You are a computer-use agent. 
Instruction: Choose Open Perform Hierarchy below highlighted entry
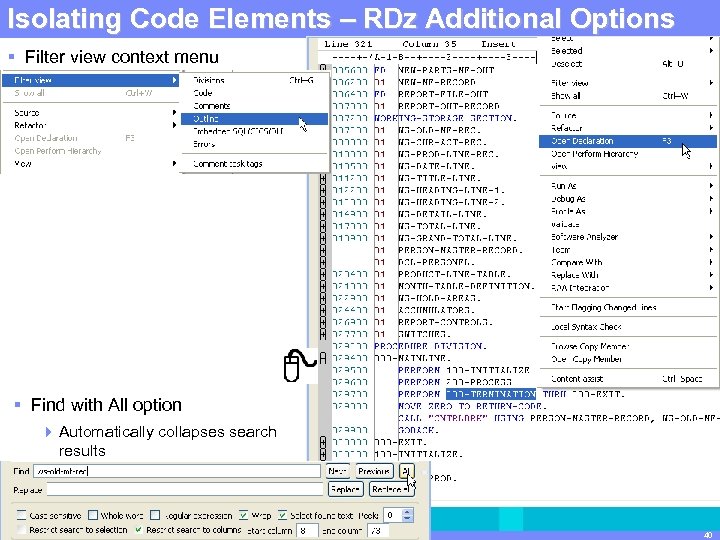pos(628,154)
